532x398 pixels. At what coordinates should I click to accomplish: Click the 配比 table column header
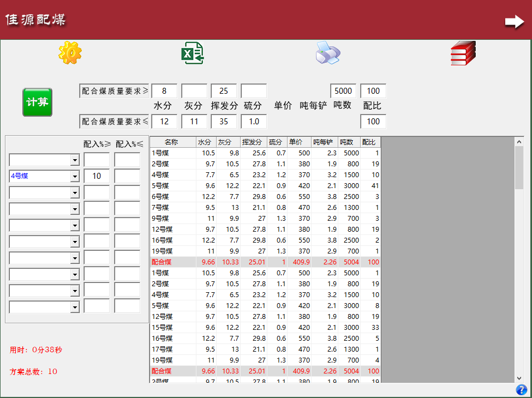click(370, 142)
